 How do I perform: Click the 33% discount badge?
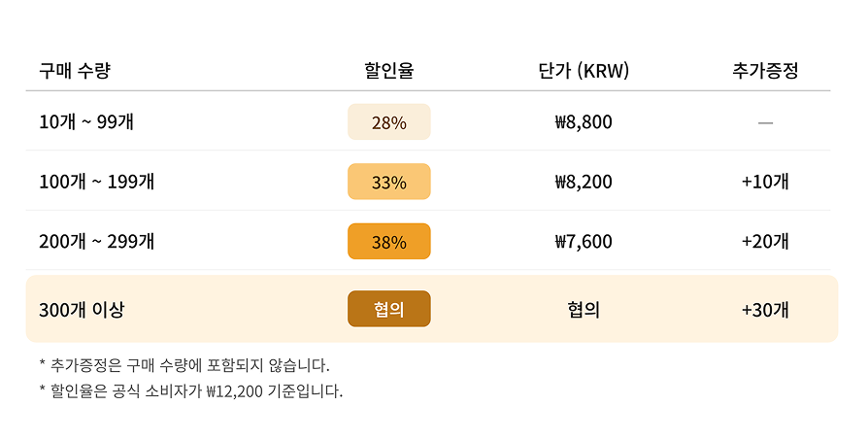(388, 182)
